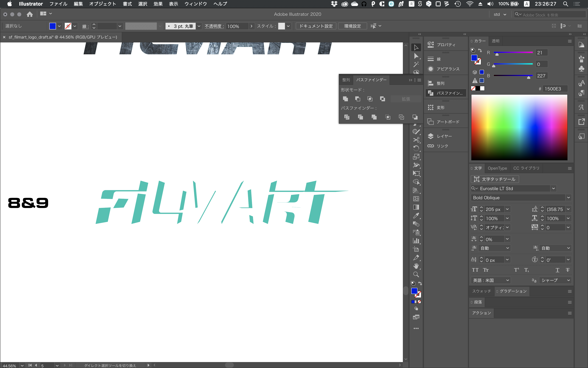Select the Shape Builder tool

pos(416,182)
